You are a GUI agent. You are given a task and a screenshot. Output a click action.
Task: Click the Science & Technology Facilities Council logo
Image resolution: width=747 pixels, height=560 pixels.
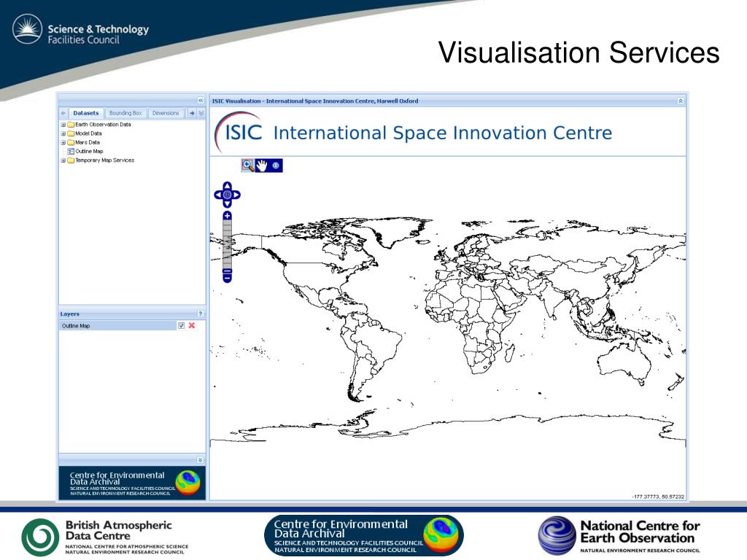click(80, 29)
